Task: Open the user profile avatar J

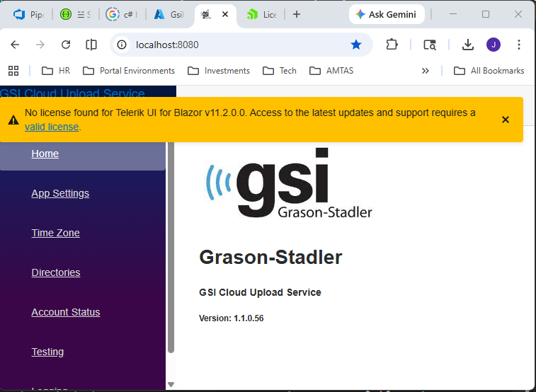Action: pyautogui.click(x=494, y=45)
